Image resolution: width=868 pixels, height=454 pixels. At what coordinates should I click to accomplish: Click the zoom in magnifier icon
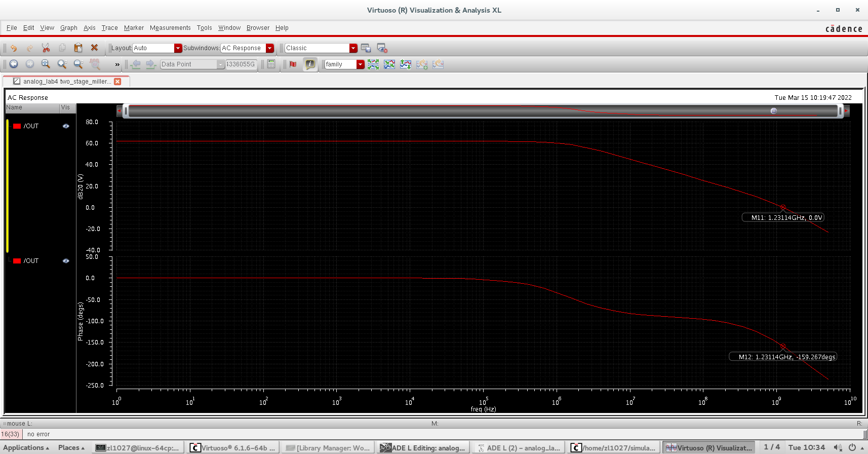(x=62, y=64)
